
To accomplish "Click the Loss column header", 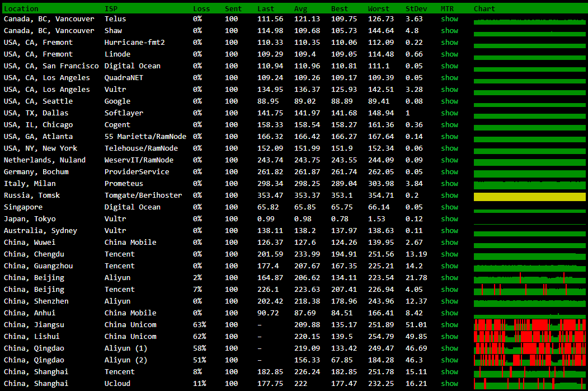I will (201, 8).
